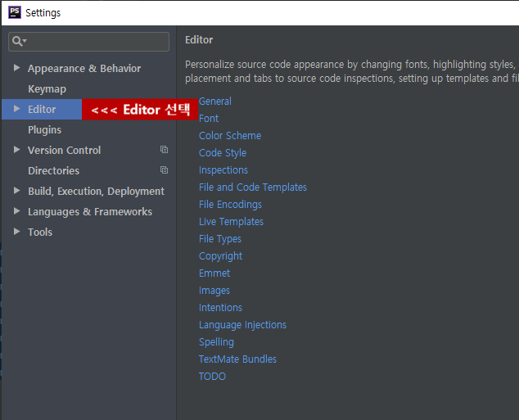Click project-level icon beside Directories
This screenshot has height=420, width=519.
tap(164, 170)
